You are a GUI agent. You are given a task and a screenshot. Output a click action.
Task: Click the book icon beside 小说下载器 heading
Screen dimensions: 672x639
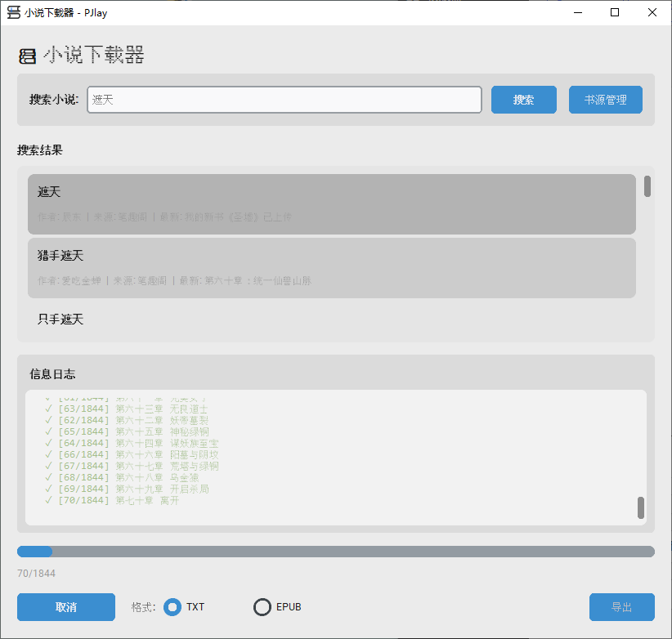(x=28, y=56)
